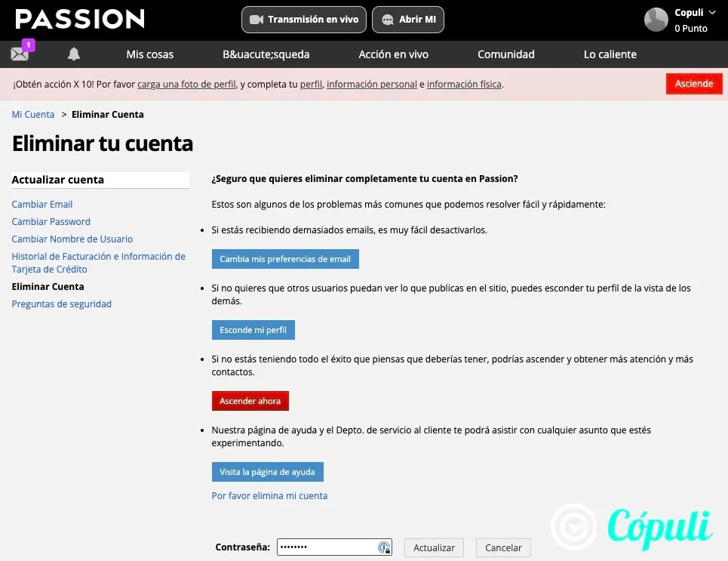Click the password manager icon in field
Screen dimensions: 728x561
tap(385, 547)
